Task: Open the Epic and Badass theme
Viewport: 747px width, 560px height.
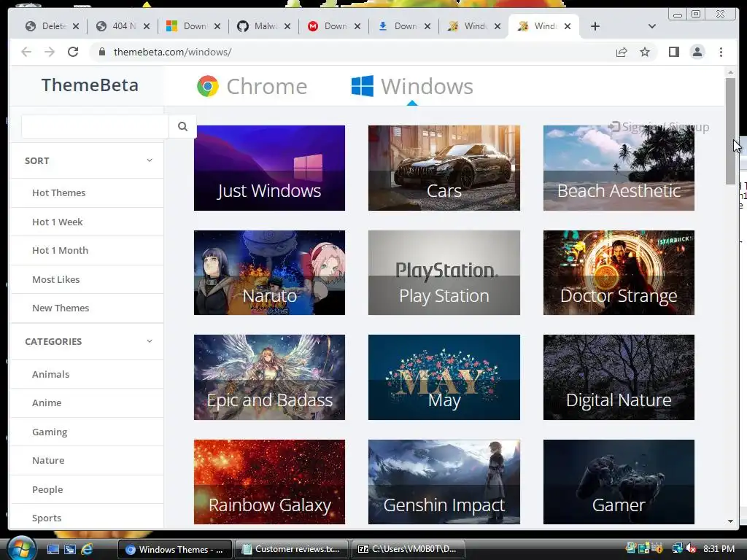Action: pos(269,377)
